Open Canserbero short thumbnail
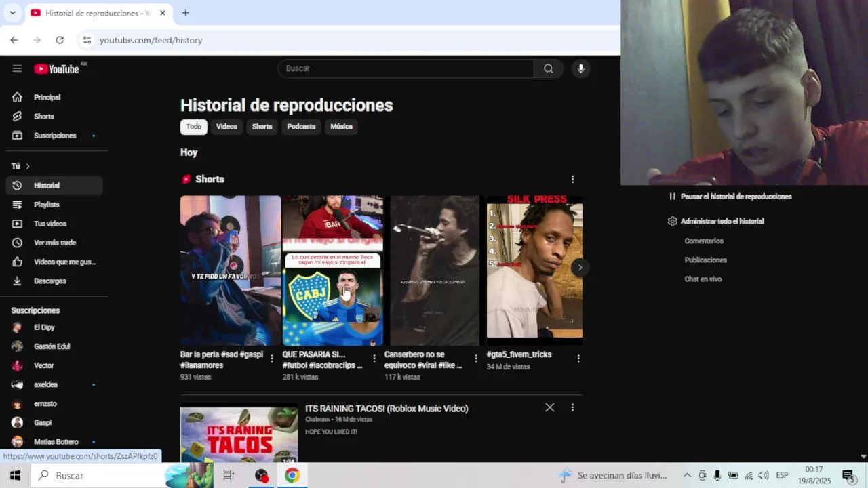Screen dimensions: 868x488 (435, 270)
